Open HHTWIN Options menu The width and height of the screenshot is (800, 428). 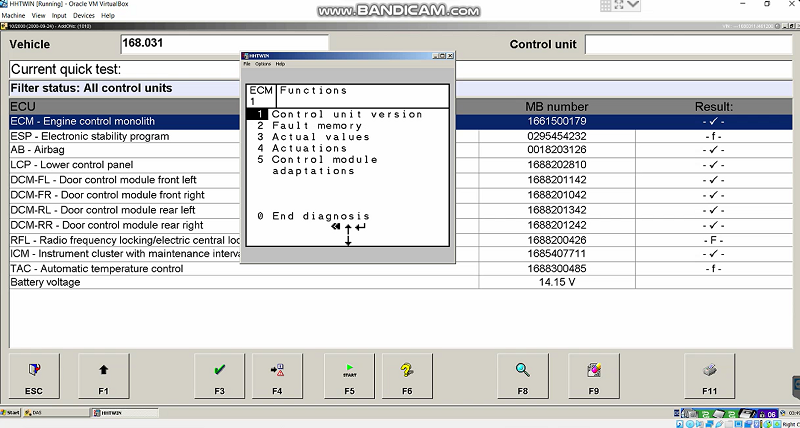coord(263,64)
